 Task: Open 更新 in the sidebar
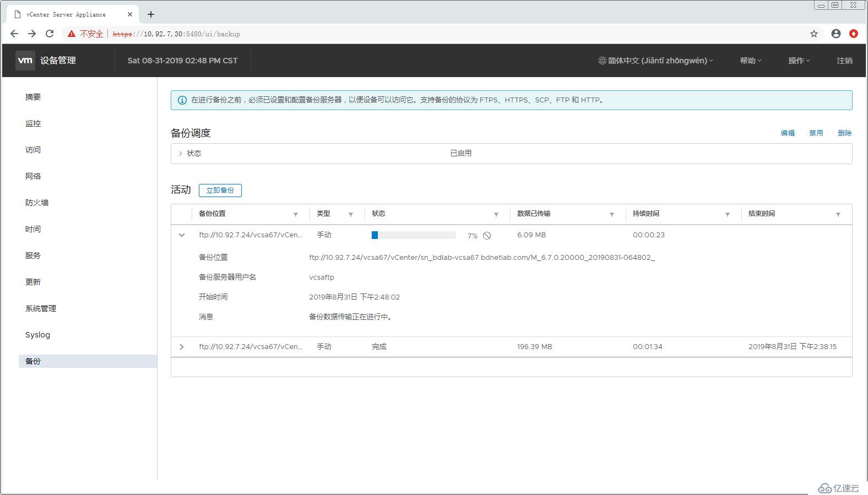[x=33, y=282]
